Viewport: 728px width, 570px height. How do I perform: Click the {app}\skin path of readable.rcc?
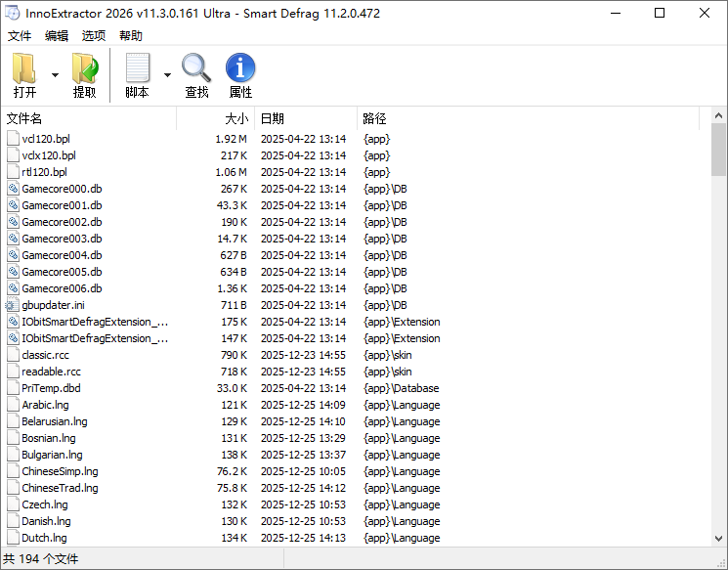pos(387,372)
